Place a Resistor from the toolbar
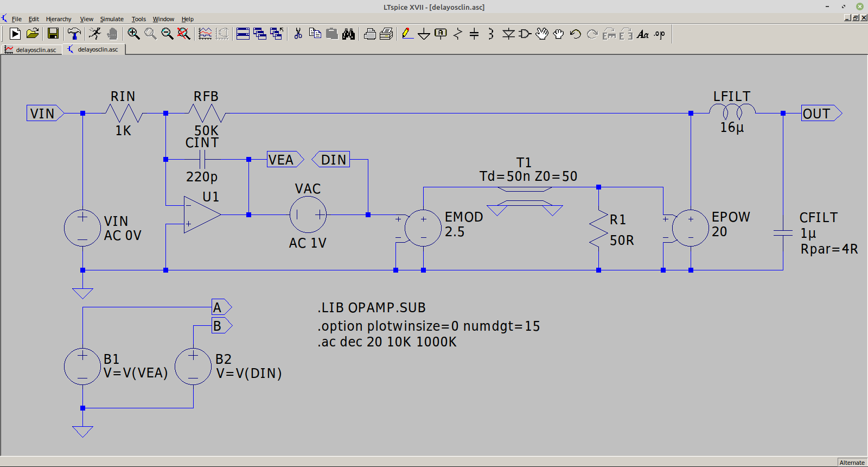Screen dimensions: 868x467 point(458,34)
